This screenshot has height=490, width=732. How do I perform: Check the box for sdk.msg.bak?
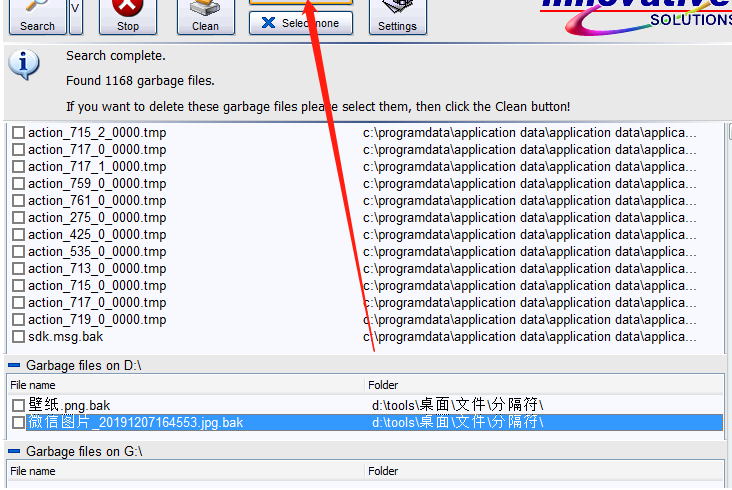[18, 336]
